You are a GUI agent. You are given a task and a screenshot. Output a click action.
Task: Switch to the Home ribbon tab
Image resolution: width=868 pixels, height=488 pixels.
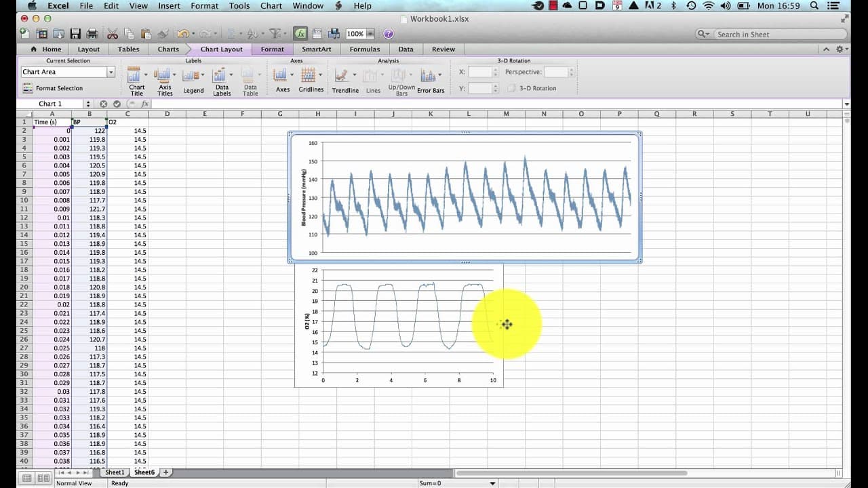coord(46,49)
